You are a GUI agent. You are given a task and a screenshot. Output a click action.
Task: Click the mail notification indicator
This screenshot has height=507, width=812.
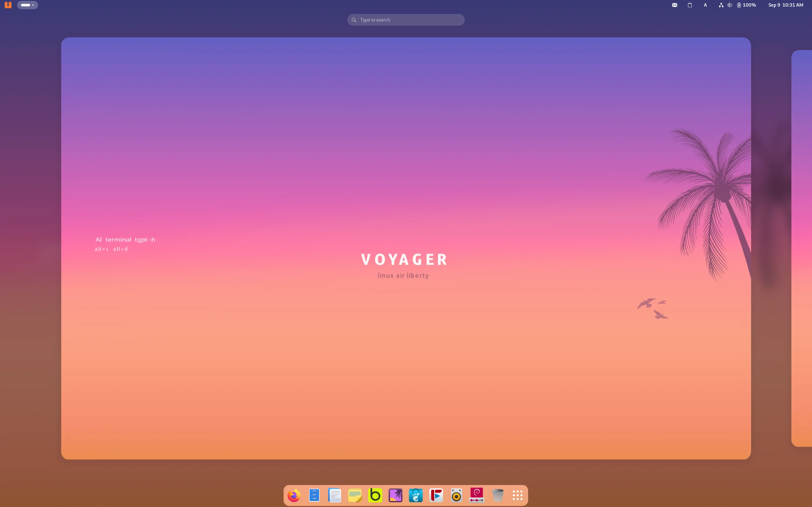674,5
